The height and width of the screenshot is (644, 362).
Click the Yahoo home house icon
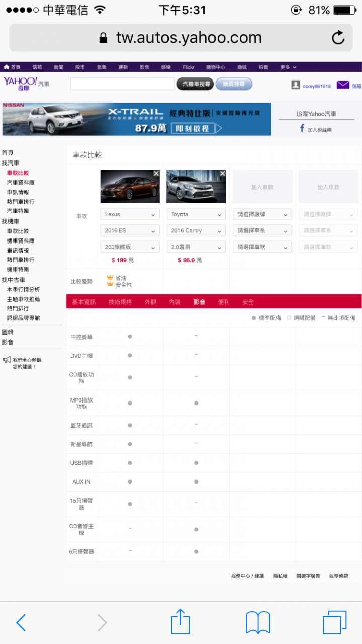coord(6,67)
